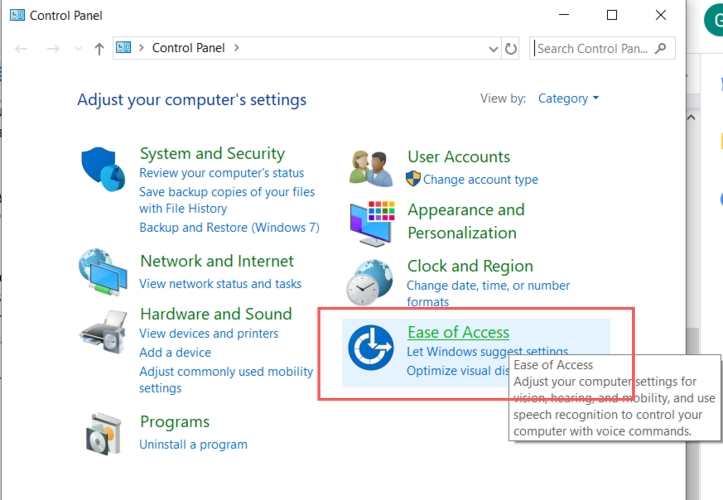Open Change account type link

tap(480, 180)
